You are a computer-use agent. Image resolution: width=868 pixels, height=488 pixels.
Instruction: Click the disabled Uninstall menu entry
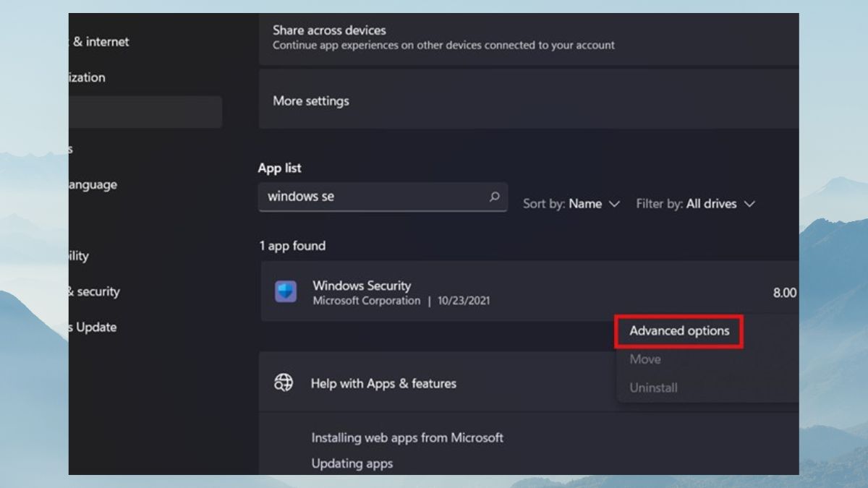653,388
